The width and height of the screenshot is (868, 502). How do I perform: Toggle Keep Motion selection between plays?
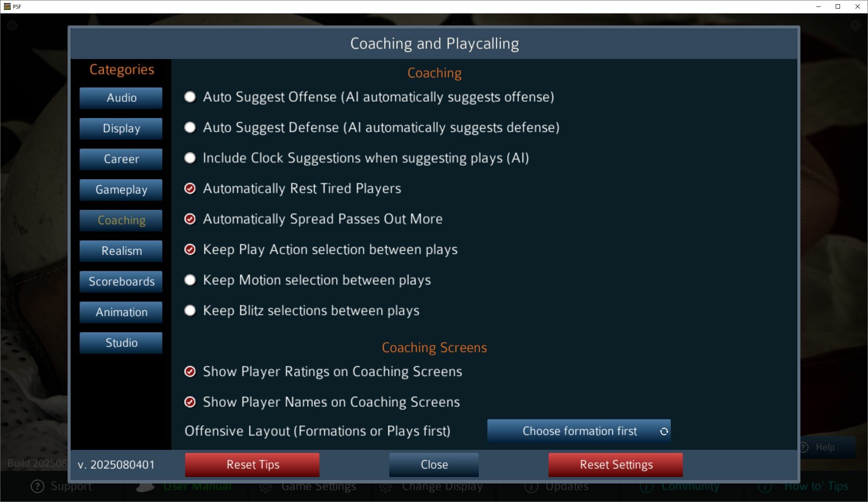(x=190, y=280)
